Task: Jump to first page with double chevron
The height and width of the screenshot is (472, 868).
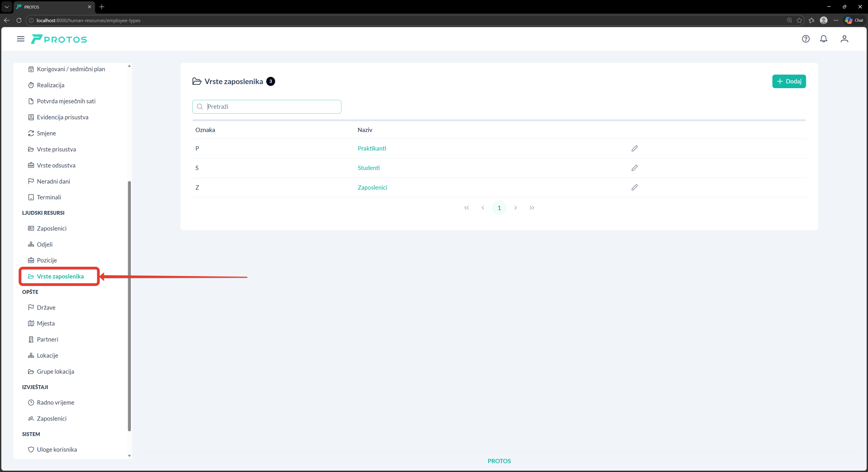Action: 467,208
